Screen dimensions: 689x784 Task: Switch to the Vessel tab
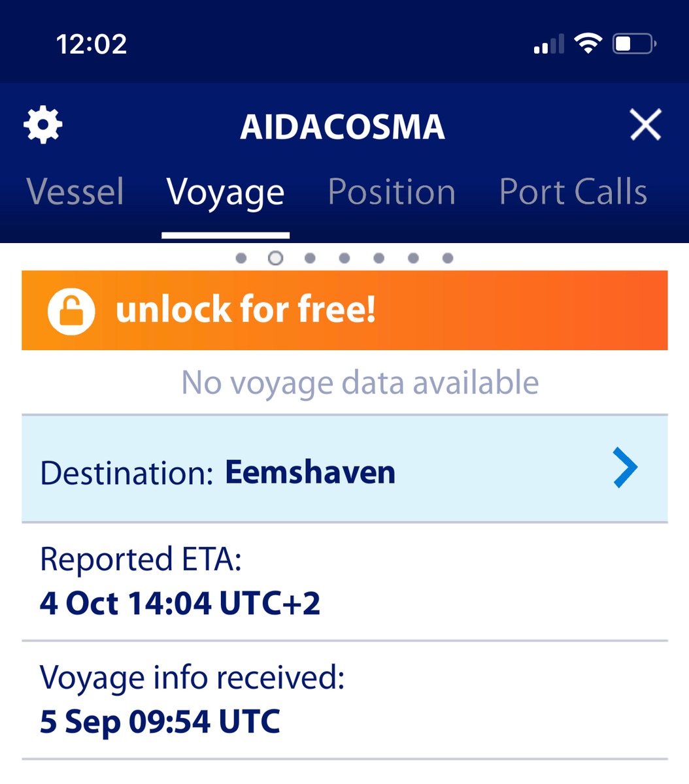click(75, 192)
